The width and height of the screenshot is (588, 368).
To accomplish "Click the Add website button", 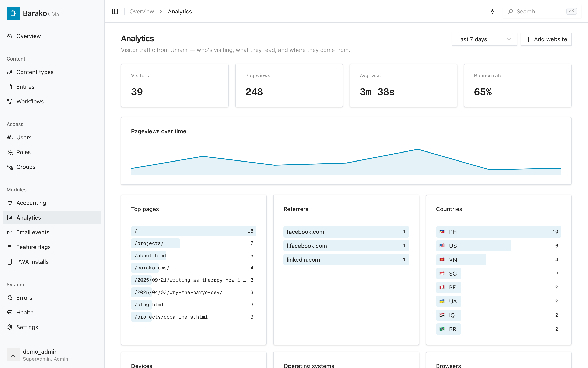I will [546, 39].
